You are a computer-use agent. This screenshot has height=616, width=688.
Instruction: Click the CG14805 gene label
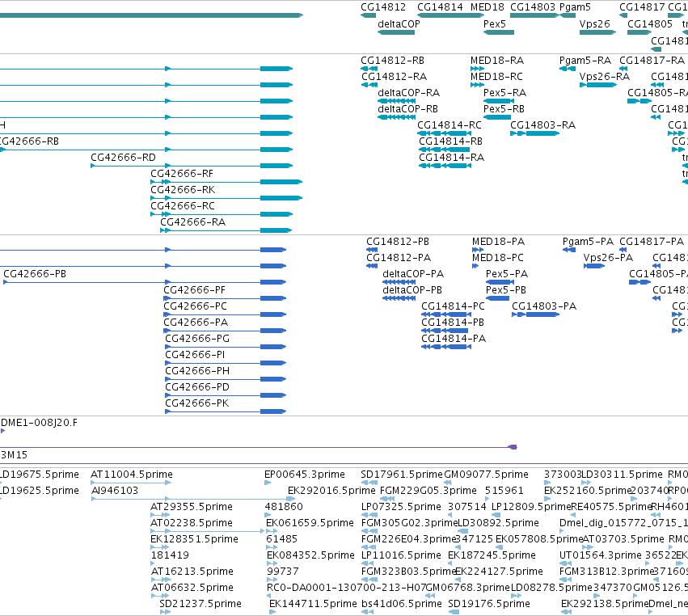pyautogui.click(x=650, y=24)
